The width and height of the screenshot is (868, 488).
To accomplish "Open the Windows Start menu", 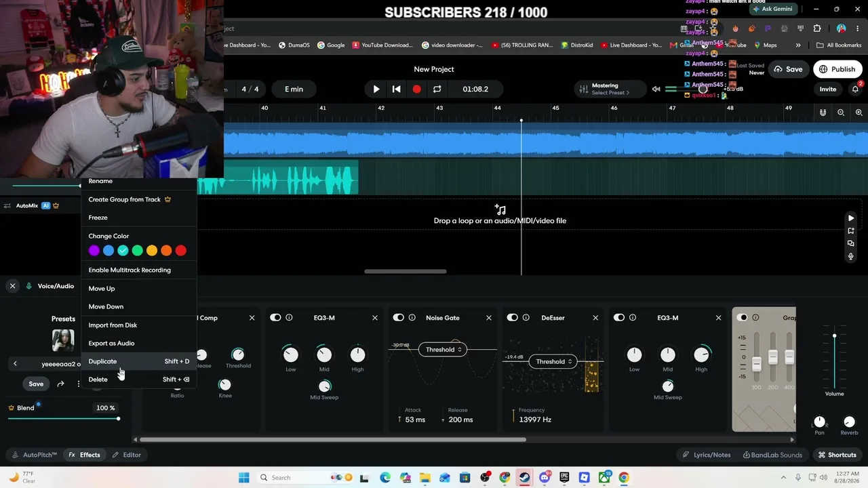I will coord(244,478).
